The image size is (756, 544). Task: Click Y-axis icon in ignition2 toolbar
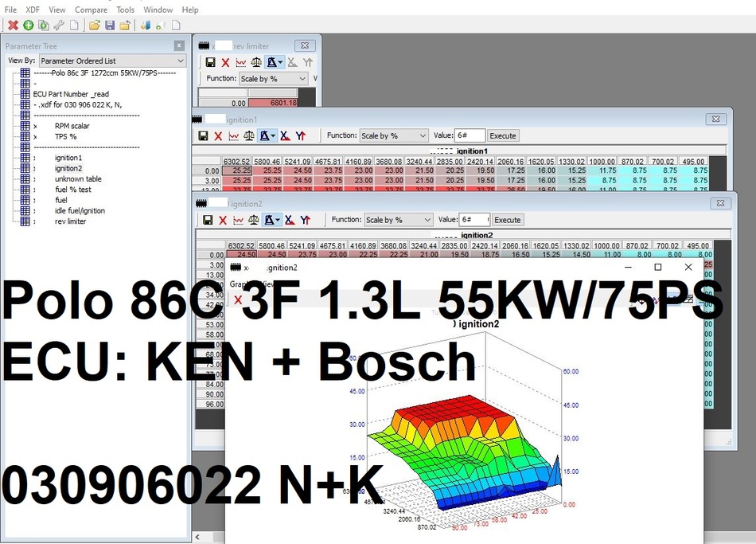pos(306,220)
